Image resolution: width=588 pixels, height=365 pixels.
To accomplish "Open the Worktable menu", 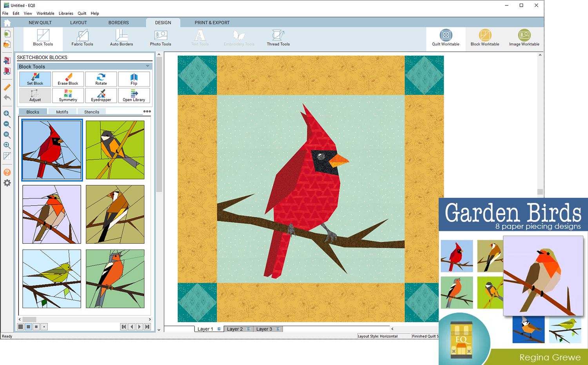I will click(45, 13).
